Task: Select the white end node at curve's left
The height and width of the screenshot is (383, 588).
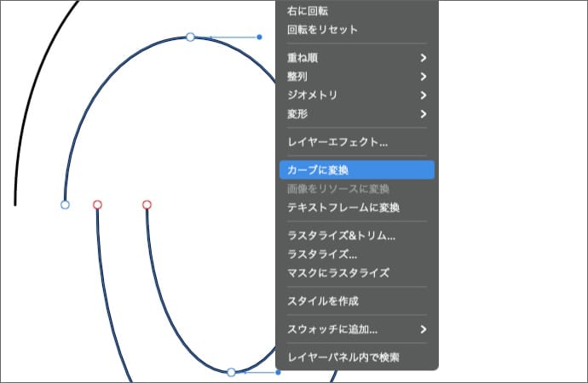Action: (65, 204)
